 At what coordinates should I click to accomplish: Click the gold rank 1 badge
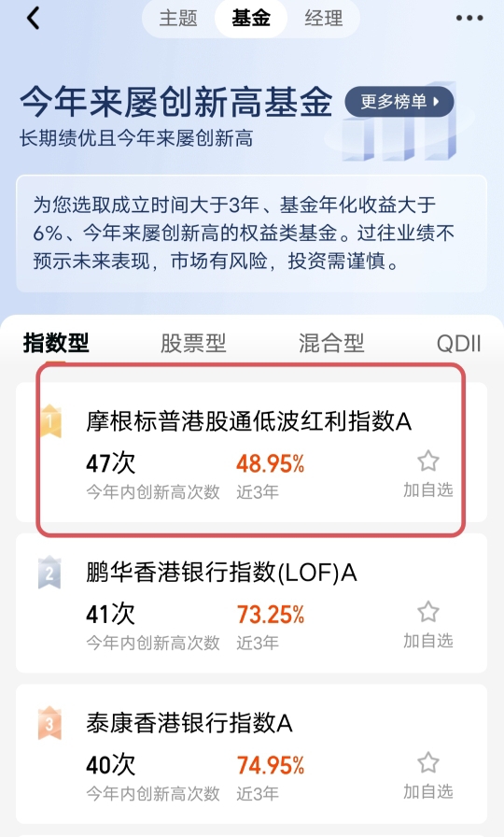tap(50, 421)
